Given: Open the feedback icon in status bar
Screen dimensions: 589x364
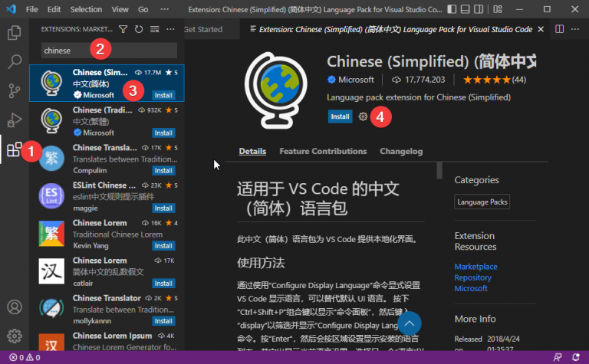Looking at the screenshot, I should click(558, 357).
